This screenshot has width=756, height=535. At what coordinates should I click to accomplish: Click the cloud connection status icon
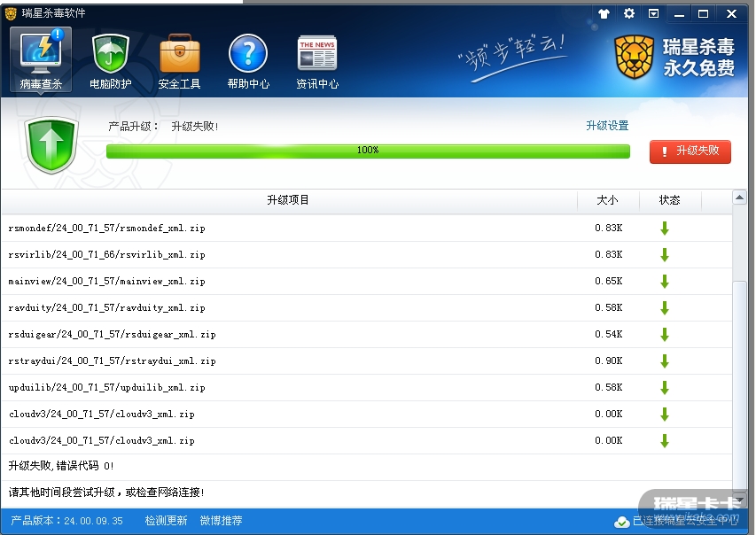point(621,522)
